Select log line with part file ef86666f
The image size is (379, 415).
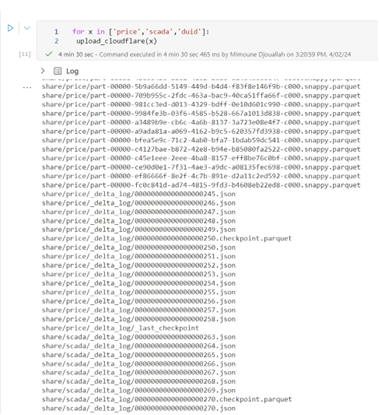pyautogui.click(x=201, y=176)
